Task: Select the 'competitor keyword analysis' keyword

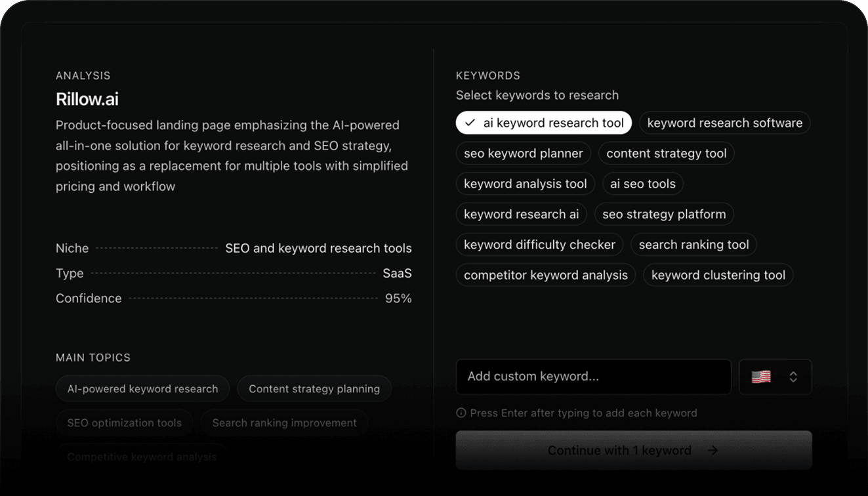Action: tap(545, 275)
